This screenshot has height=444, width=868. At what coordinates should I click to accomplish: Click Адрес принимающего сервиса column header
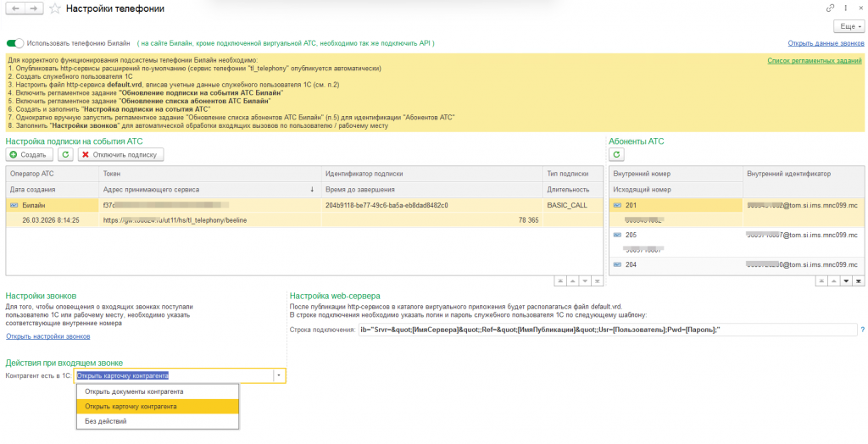[x=210, y=190]
